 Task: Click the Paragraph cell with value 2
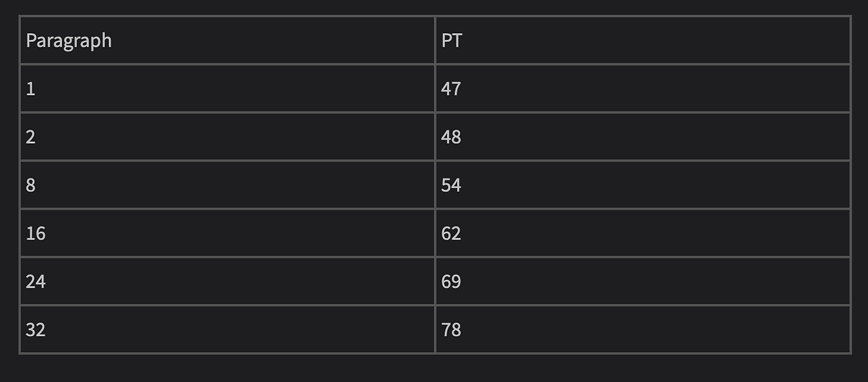[x=227, y=136]
